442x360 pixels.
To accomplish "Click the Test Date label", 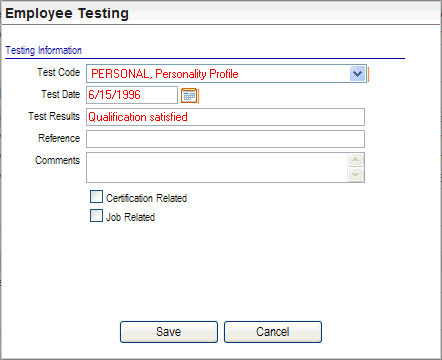I will [x=61, y=94].
